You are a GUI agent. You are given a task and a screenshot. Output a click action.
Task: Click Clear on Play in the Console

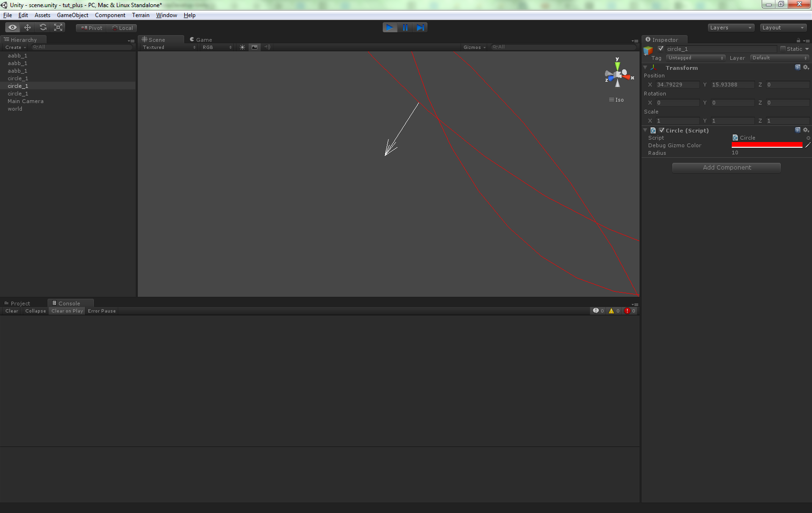[x=66, y=311]
